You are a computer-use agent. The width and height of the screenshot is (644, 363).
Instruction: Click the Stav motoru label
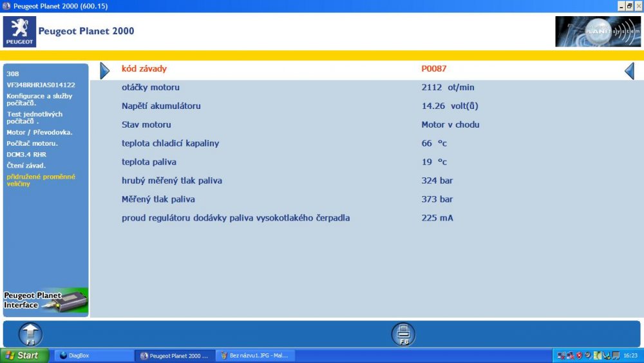[x=146, y=124]
